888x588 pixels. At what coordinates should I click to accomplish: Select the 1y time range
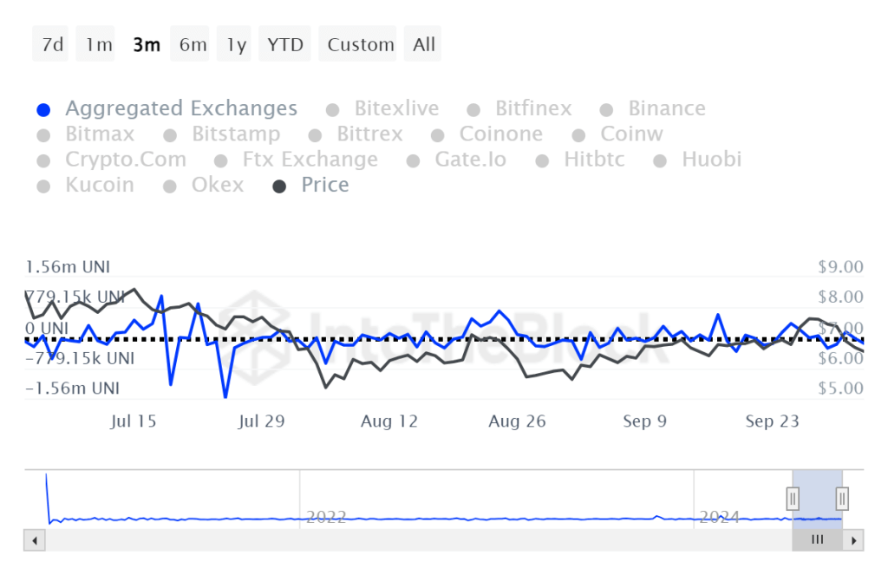tap(234, 43)
